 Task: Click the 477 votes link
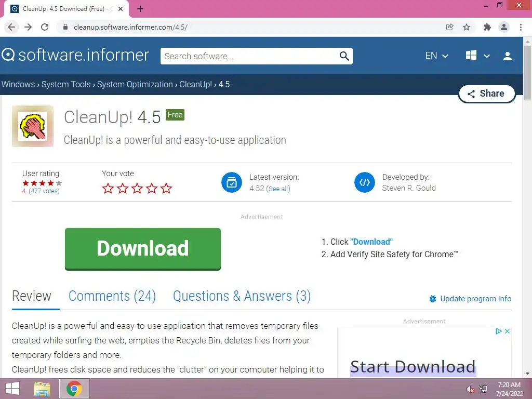click(44, 191)
